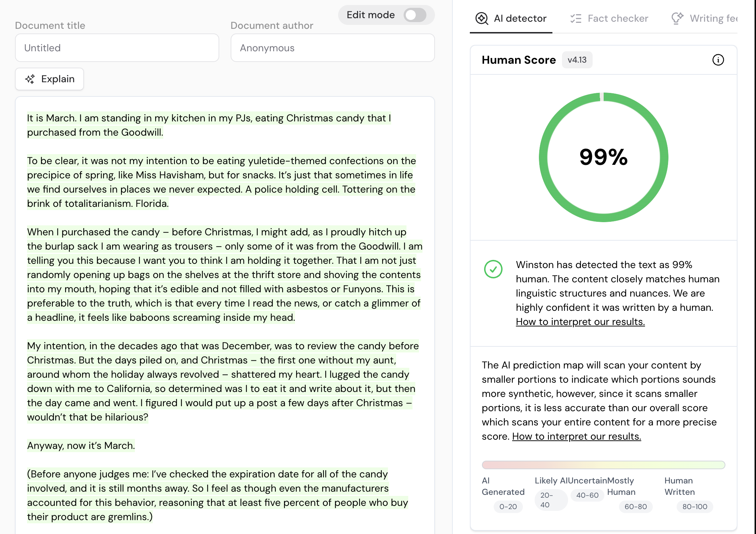Click the Human Score info icon

(x=718, y=60)
